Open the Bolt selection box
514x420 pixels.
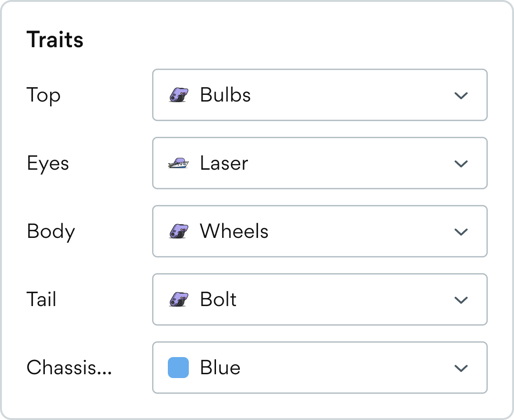(319, 300)
